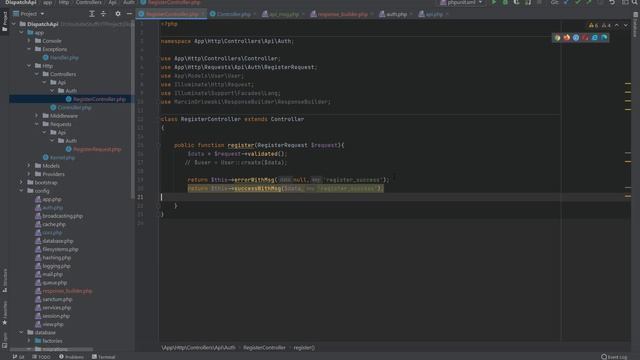Expand the bootstrap folder
640x360 pixels.
tap(21, 182)
